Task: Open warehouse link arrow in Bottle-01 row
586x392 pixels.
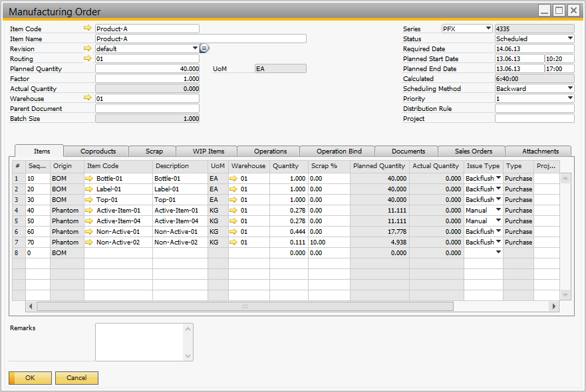Action: pyautogui.click(x=233, y=179)
